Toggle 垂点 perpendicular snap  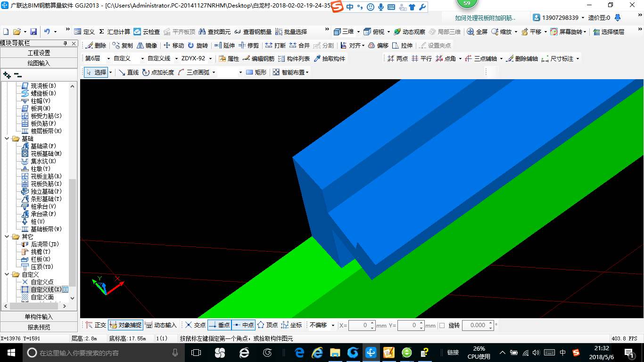coord(219,325)
